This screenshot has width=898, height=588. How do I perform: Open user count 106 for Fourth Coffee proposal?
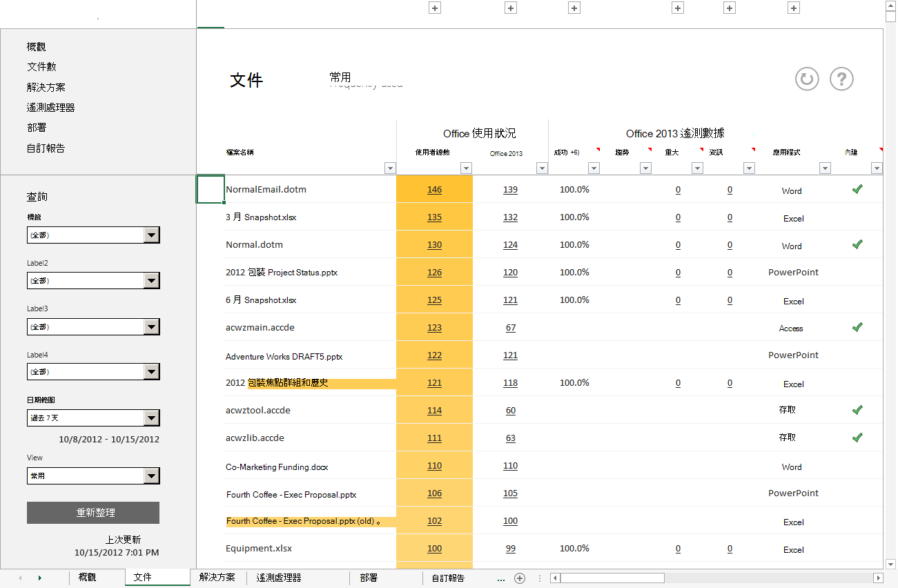click(434, 493)
